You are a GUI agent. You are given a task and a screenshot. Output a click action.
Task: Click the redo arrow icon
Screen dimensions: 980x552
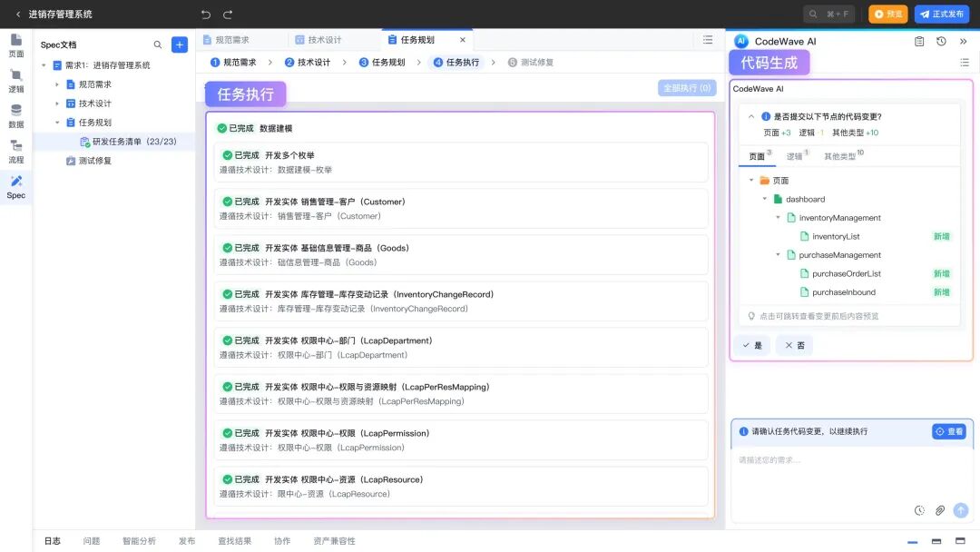pos(228,15)
